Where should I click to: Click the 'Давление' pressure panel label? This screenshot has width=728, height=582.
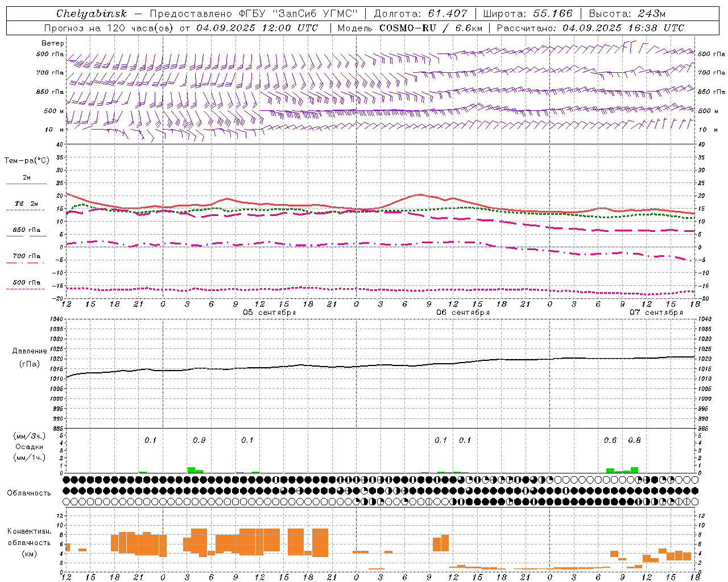[30, 351]
